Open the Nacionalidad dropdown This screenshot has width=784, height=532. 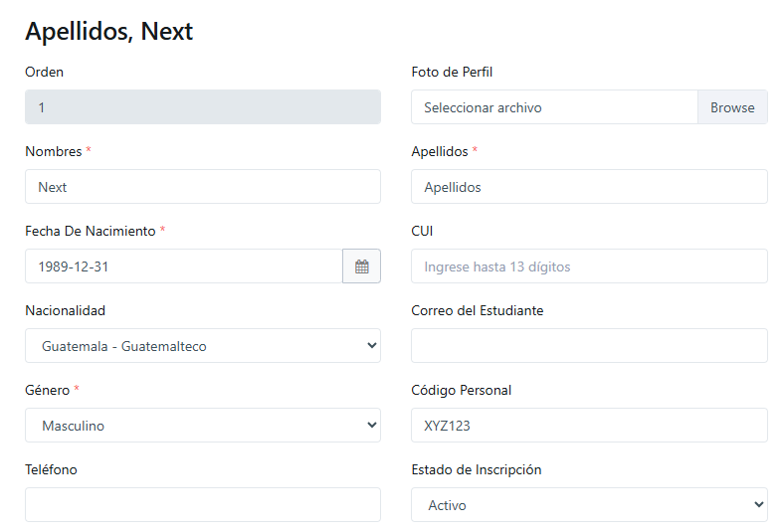203,346
